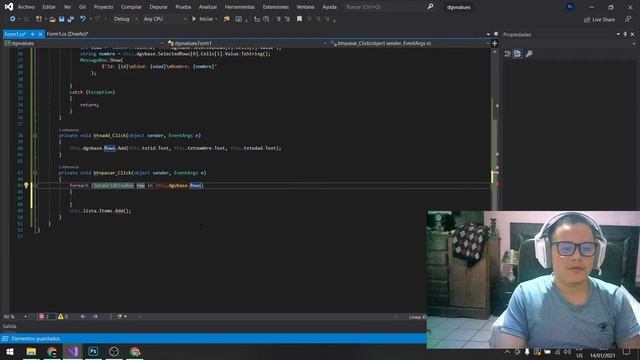Open the Proyecto menu
The height and width of the screenshot is (360, 640).
click(103, 7)
